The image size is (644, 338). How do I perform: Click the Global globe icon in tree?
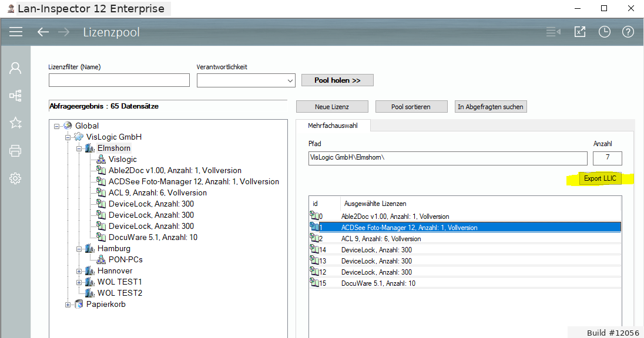coord(68,126)
